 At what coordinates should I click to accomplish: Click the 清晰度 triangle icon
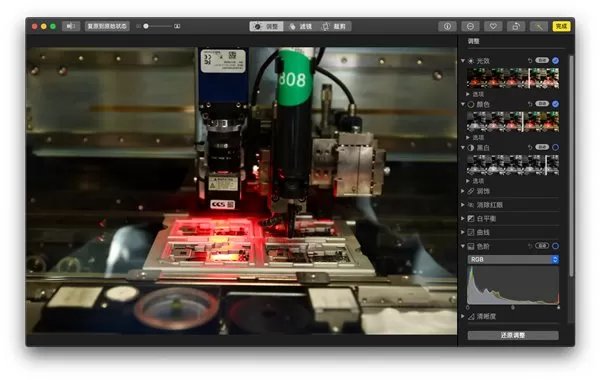[471, 316]
